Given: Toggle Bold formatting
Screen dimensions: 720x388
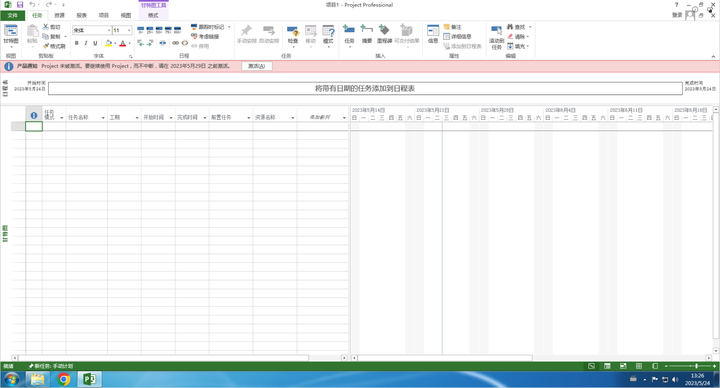Looking at the screenshot, I should point(77,43).
